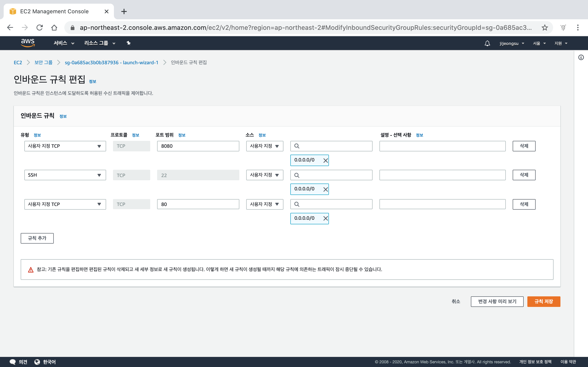The image size is (588, 367).
Task: Go to 보안 그룹 breadcrumb link
Action: click(43, 62)
